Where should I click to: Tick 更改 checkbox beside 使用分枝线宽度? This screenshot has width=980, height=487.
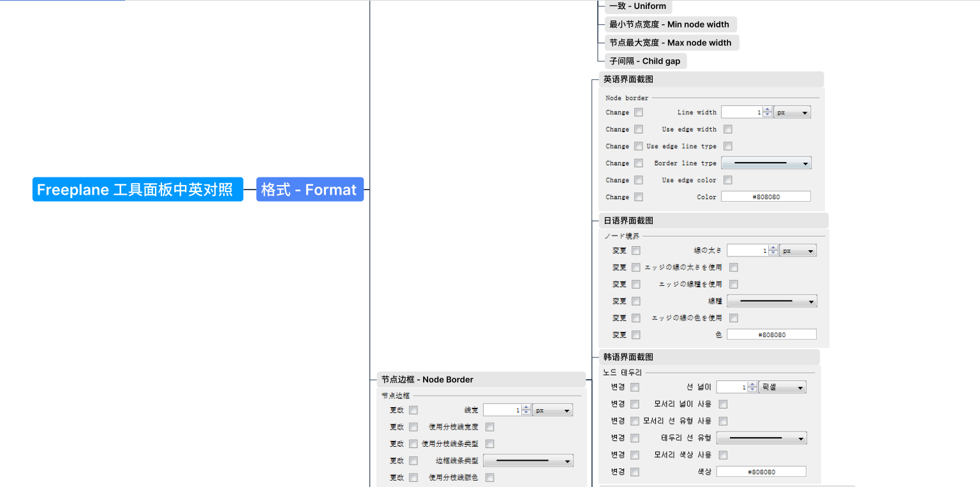click(413, 427)
